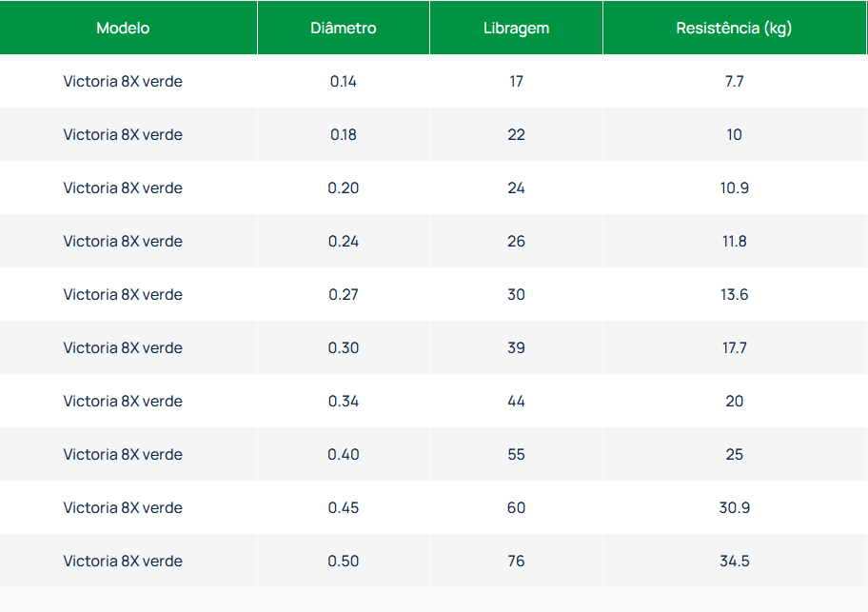
Task: Click resistance value 30.9
Action: (x=735, y=507)
